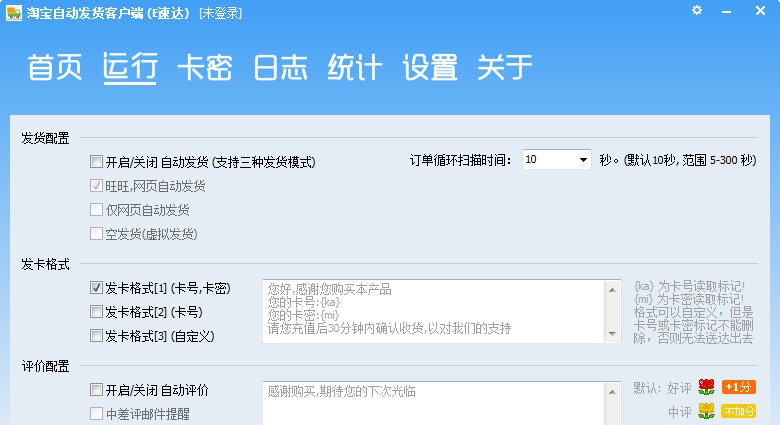Check 空发货(虚拟发货) option

[x=96, y=233]
